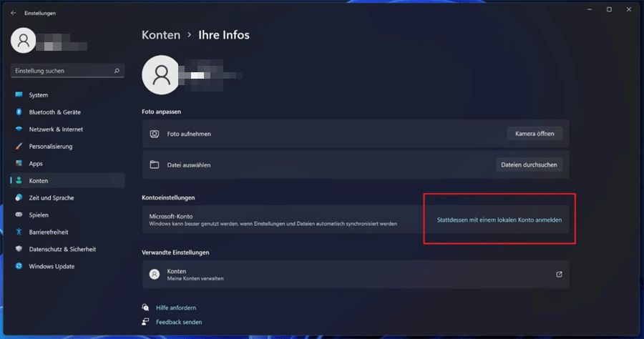Select Zeit und Sprache
644x339 pixels.
coord(67,198)
